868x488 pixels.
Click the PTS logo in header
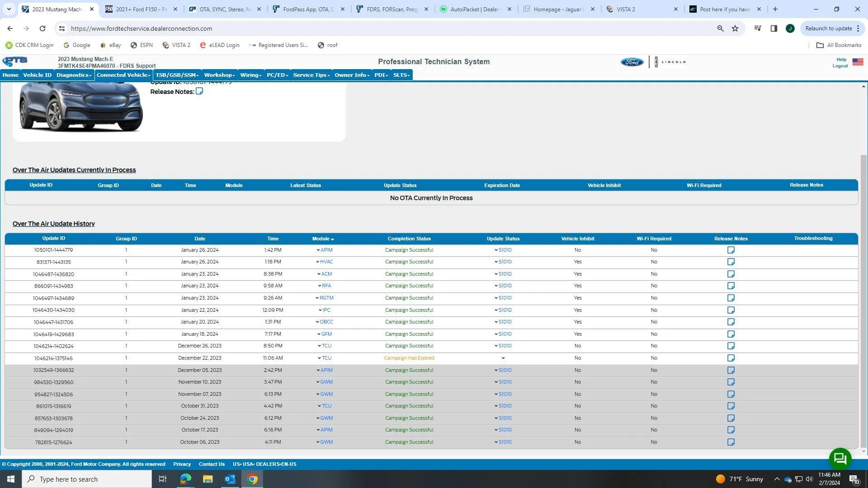[x=15, y=61]
